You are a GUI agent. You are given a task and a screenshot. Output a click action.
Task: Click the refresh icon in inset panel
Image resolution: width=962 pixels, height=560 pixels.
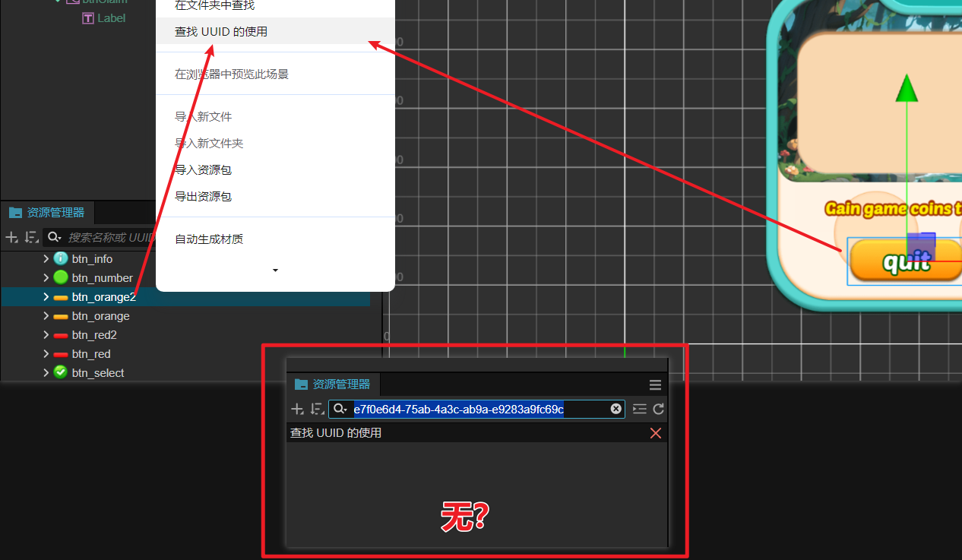658,409
